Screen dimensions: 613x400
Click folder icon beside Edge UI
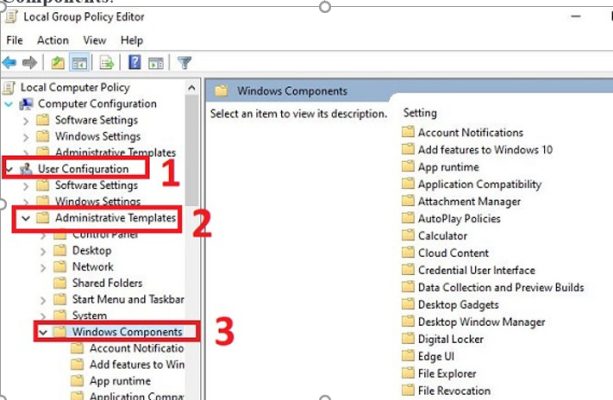[x=408, y=355]
